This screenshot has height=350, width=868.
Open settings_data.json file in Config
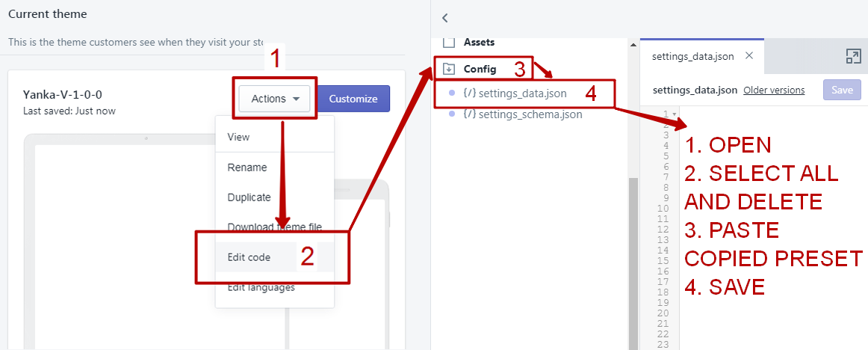point(521,93)
